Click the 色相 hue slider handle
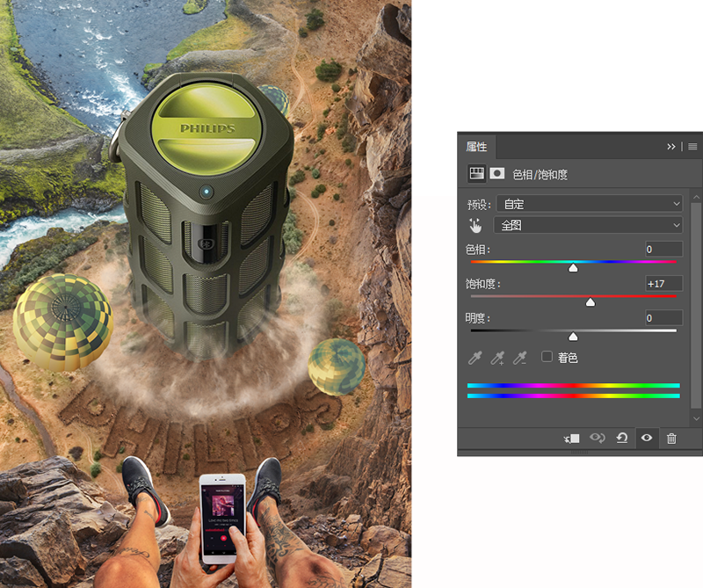 coord(573,268)
